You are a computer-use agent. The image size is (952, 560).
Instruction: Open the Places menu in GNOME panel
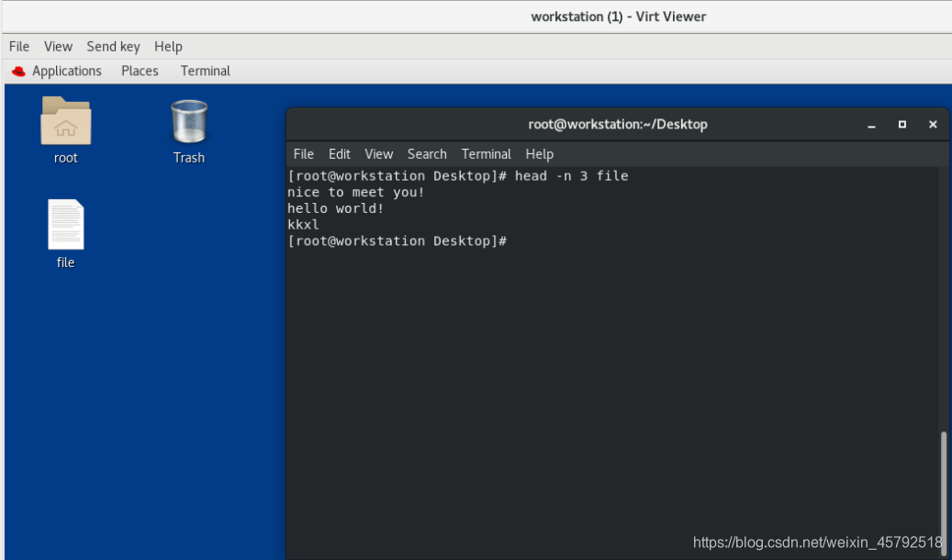tap(140, 71)
